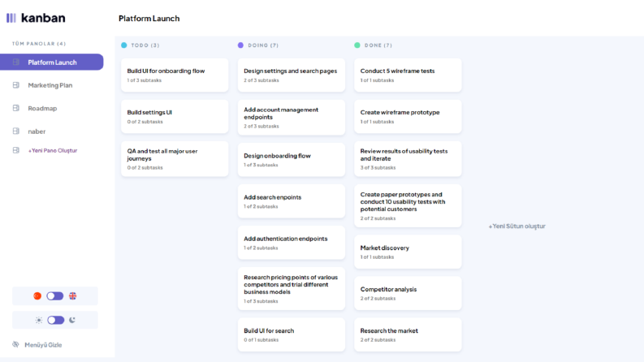This screenshot has height=362, width=644.
Task: Click the DOING (7) column header
Action: click(x=263, y=45)
